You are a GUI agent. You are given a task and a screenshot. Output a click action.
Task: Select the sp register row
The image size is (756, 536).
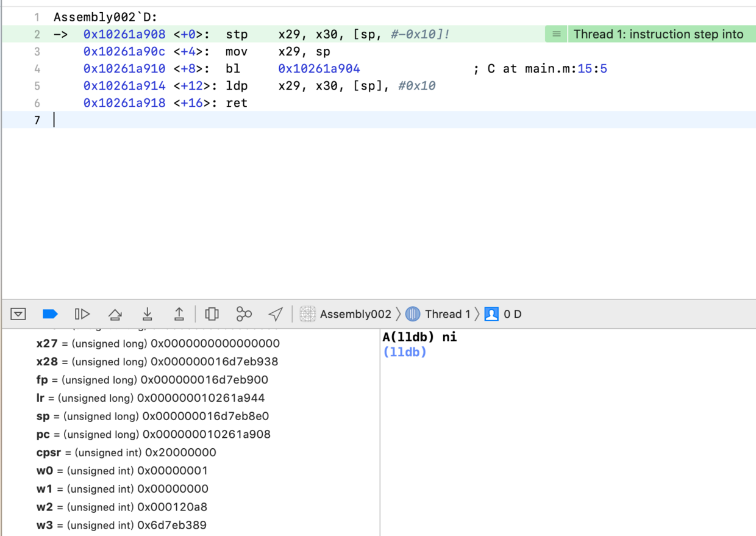click(152, 416)
